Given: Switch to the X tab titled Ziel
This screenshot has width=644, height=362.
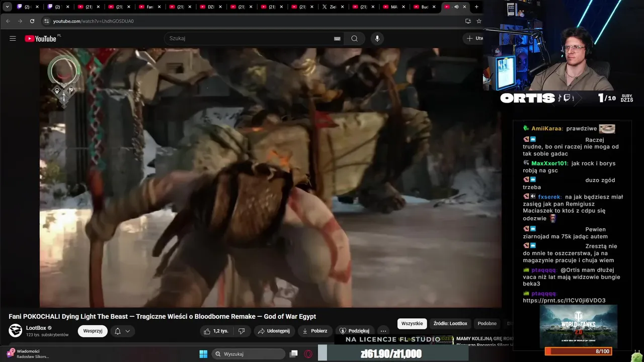Looking at the screenshot, I should point(332,7).
